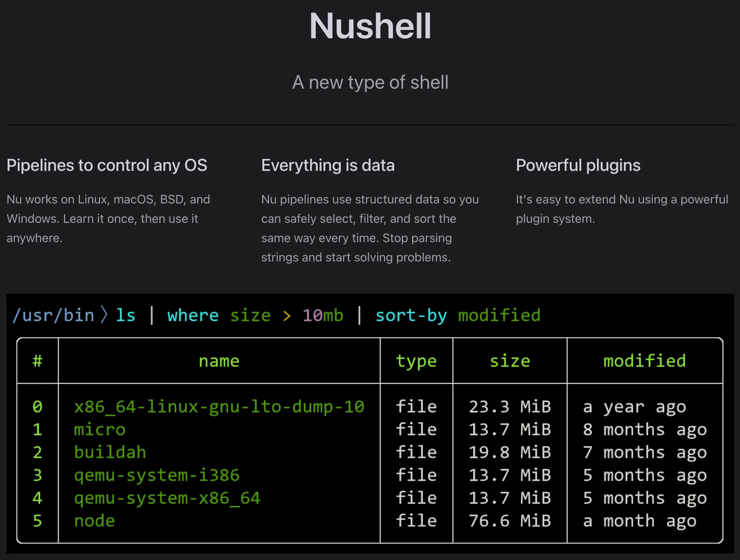The image size is (740, 560).
Task: Click the 'file' type of buildah row
Action: pyautogui.click(x=416, y=452)
